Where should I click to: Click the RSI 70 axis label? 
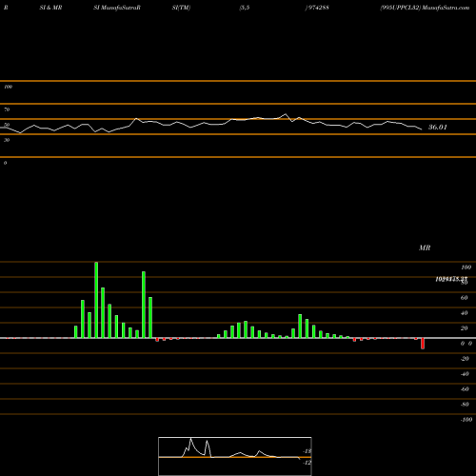coord(7,109)
